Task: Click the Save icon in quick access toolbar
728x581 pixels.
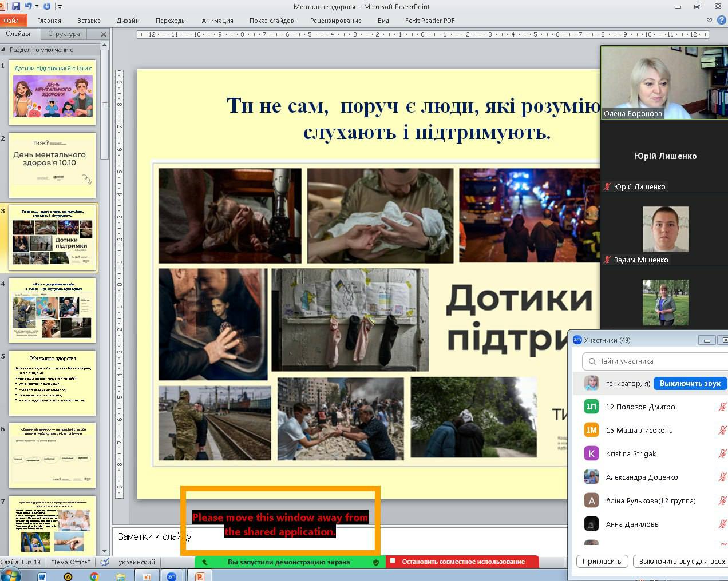Action: 16,6
